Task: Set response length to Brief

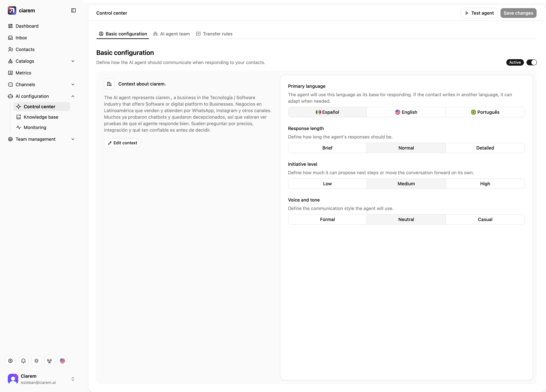Action: point(327,148)
